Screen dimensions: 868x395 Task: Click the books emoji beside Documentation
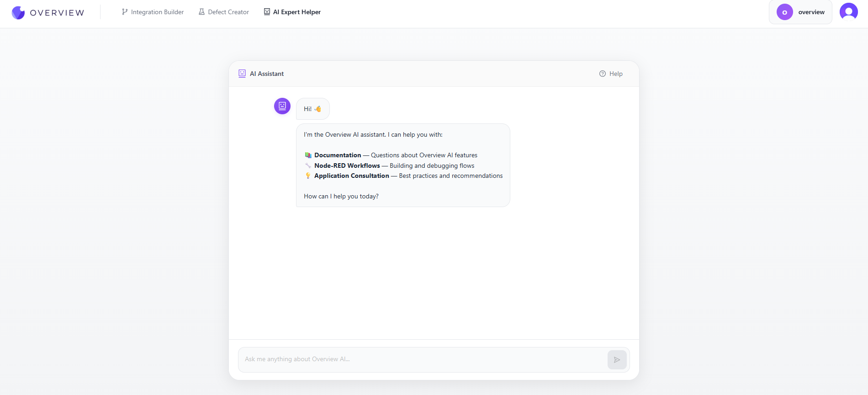click(308, 155)
